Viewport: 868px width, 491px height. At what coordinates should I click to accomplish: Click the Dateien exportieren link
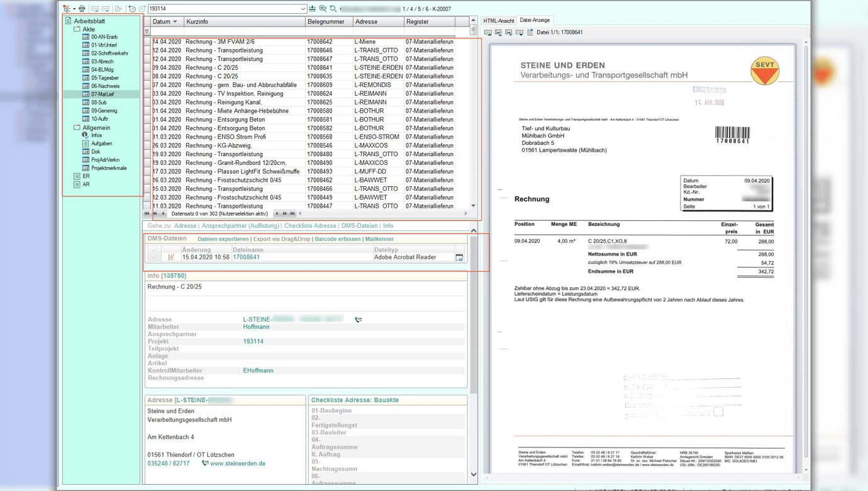point(223,239)
